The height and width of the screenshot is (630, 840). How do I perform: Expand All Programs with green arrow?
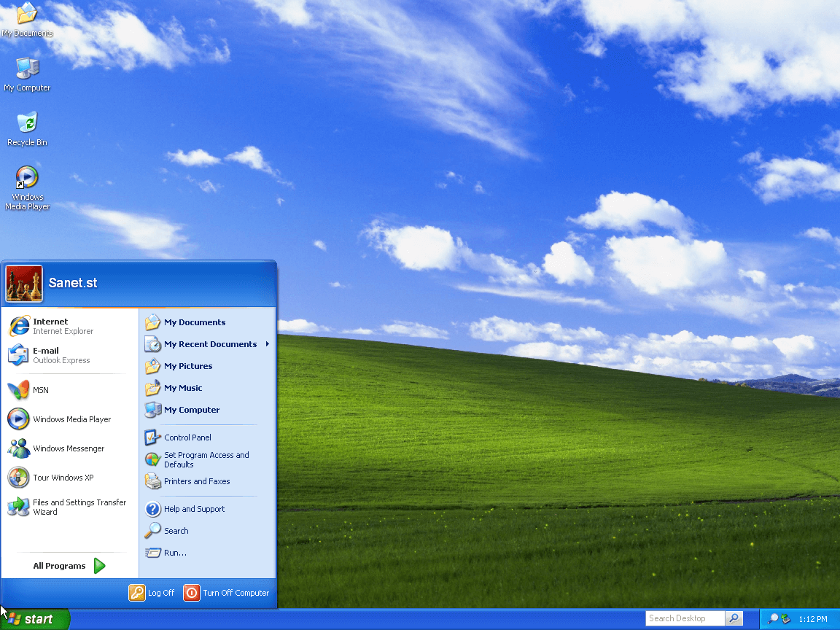click(x=100, y=566)
